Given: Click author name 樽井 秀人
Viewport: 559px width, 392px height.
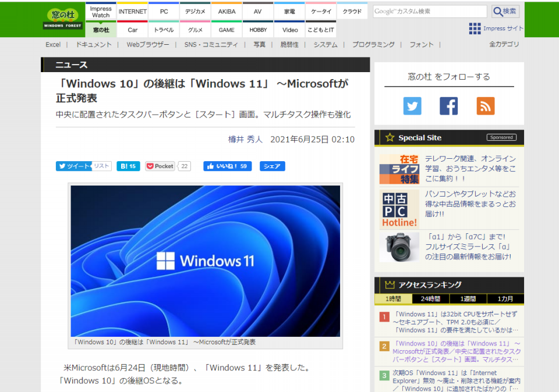Looking at the screenshot, I should click(245, 139).
